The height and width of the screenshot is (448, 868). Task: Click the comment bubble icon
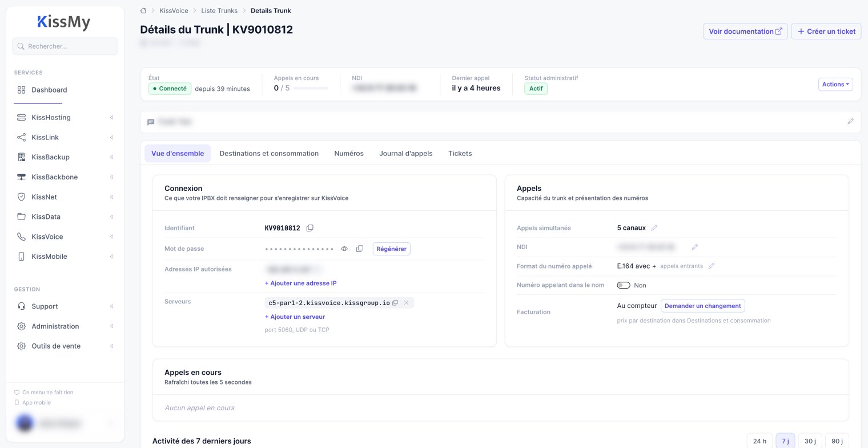coord(151,122)
